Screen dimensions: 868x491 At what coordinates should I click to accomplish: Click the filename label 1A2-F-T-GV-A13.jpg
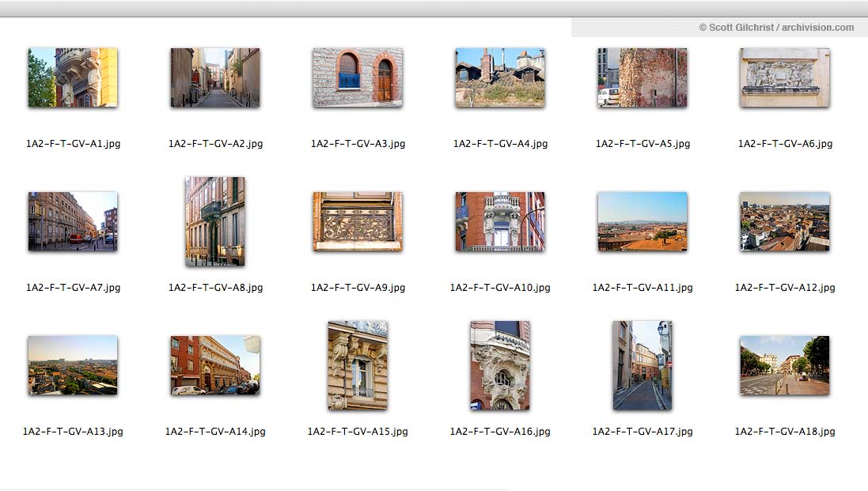tap(73, 431)
